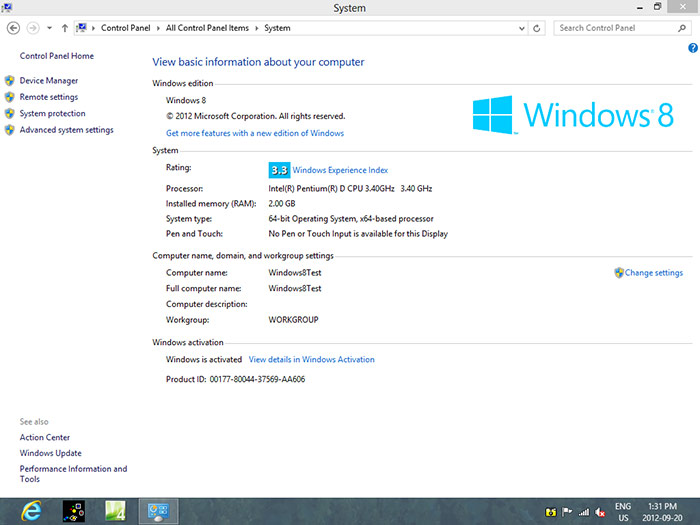Screen dimensions: 700x525
Task: Click the 3.3 rating score badge
Action: [x=279, y=170]
